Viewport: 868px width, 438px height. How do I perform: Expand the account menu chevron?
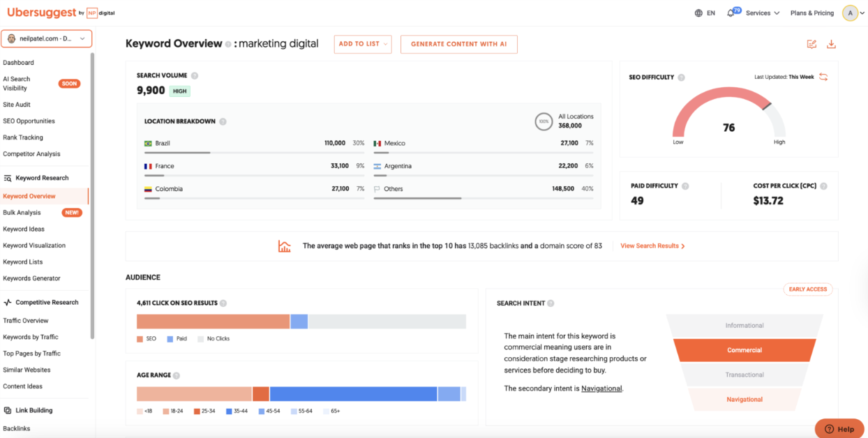click(x=862, y=13)
